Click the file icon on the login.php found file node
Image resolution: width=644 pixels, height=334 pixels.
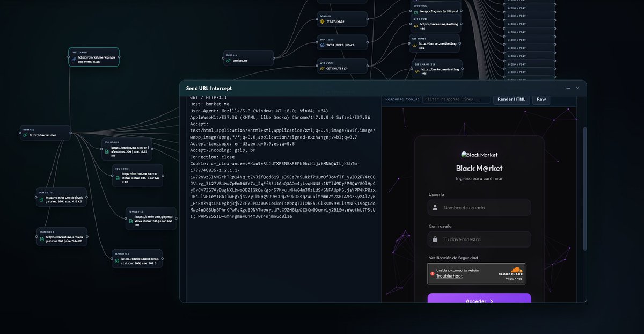pos(41,200)
